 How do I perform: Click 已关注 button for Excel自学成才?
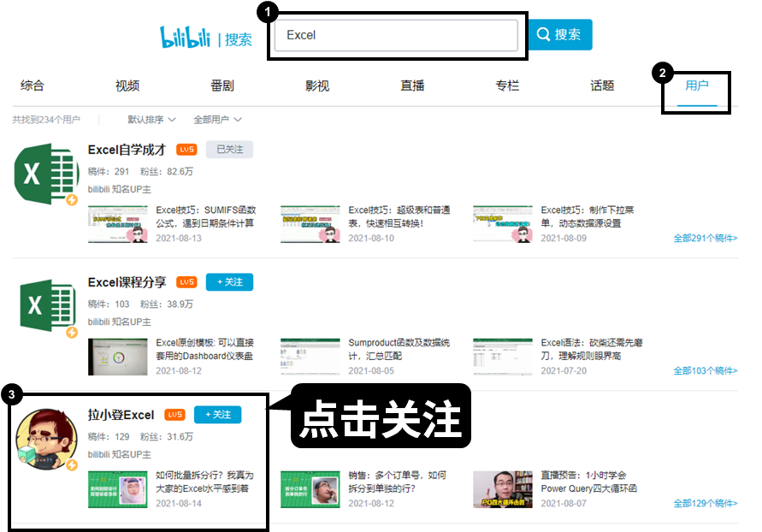[x=229, y=149]
